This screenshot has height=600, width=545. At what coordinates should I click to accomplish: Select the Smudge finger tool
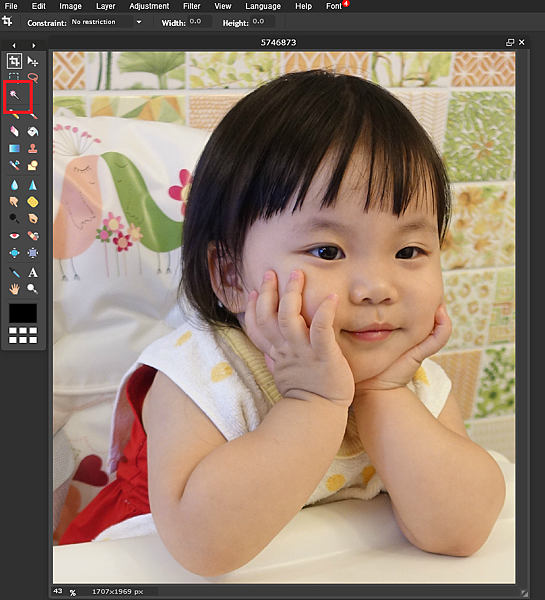[x=15, y=202]
